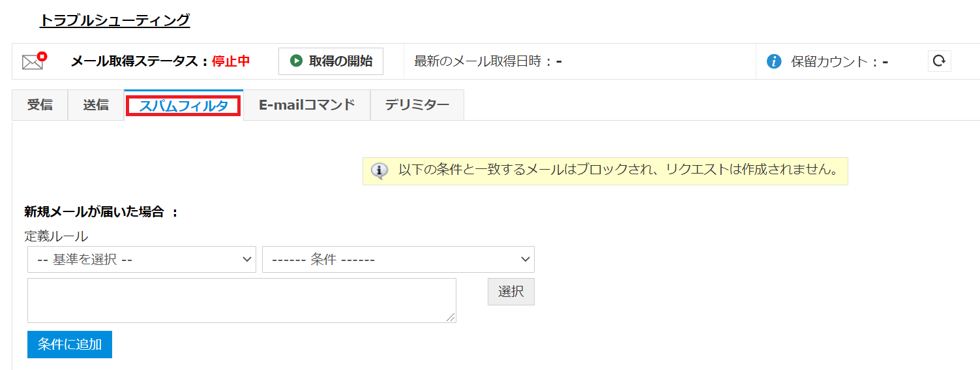The height and width of the screenshot is (370, 980).
Task: Show the デリミター tab
Action: [417, 105]
